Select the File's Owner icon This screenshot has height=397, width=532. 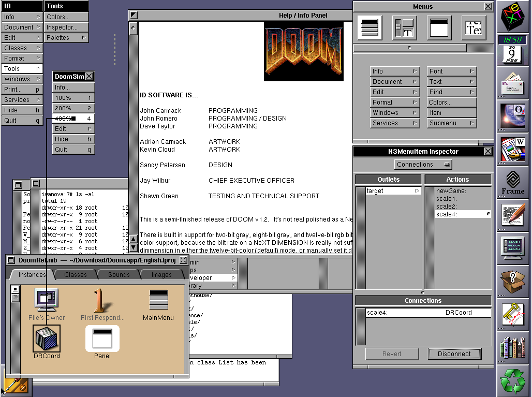point(47,301)
